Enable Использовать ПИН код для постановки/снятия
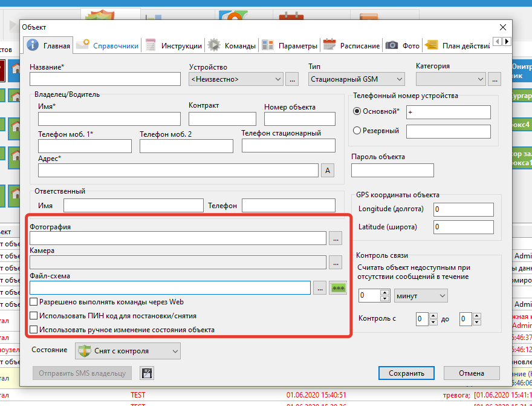532x406 pixels. click(34, 316)
